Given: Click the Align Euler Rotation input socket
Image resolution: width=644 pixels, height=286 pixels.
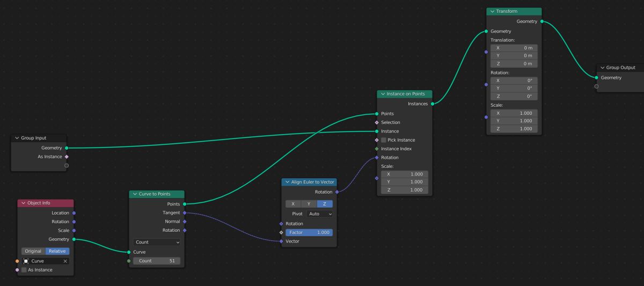Looking at the screenshot, I should click(x=281, y=224).
